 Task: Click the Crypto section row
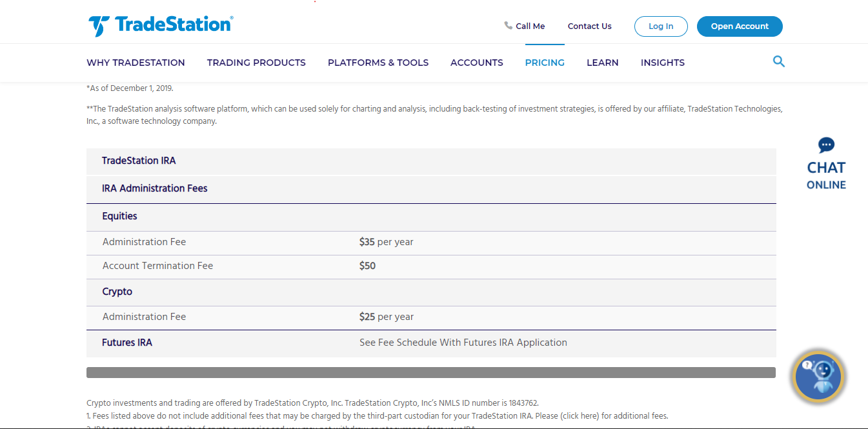pos(431,292)
